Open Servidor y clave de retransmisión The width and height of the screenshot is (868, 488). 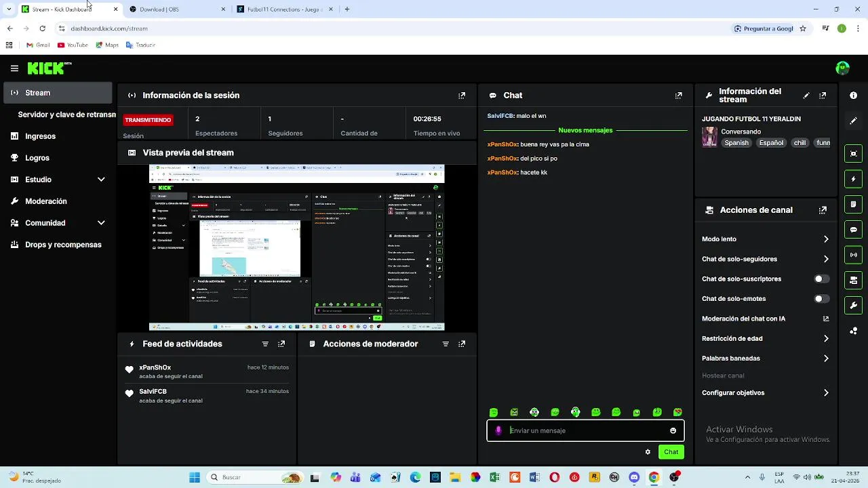66,115
